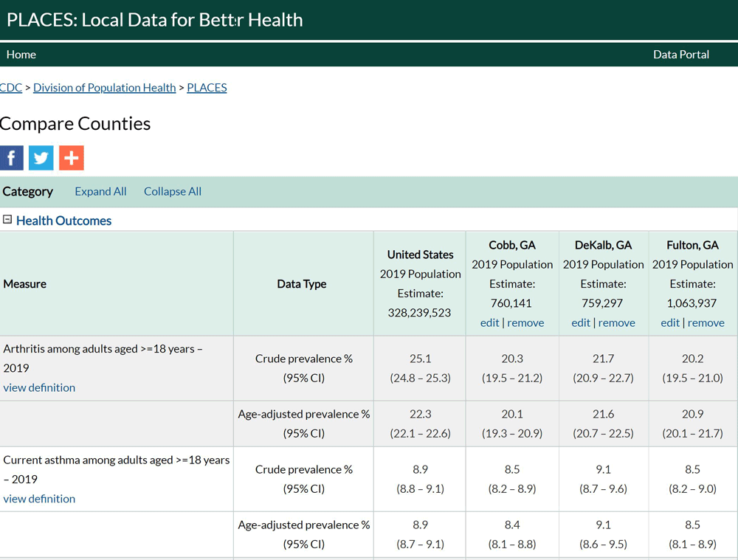The width and height of the screenshot is (738, 560).
Task: Open the AddThis plus share icon
Action: click(71, 157)
